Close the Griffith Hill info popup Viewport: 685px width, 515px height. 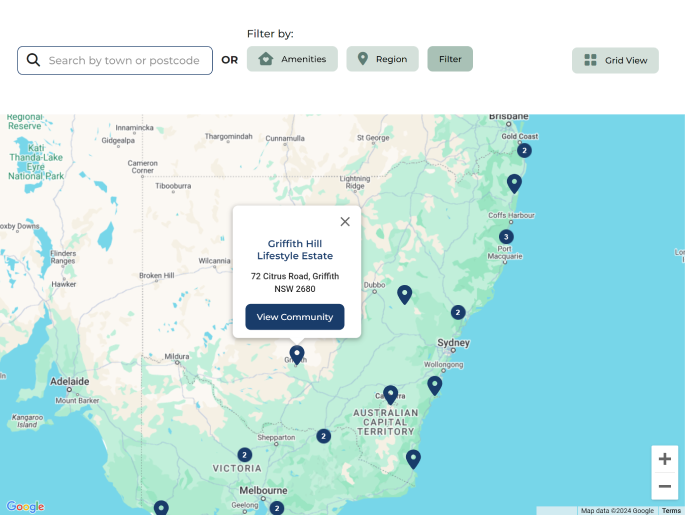coord(345,222)
